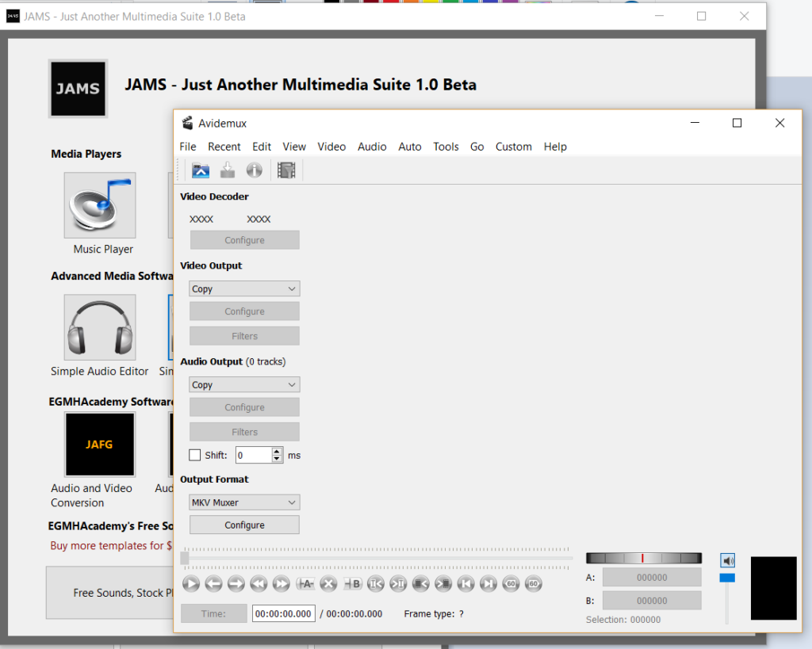Click the marker B value button
Image resolution: width=812 pixels, height=649 pixels.
652,601
